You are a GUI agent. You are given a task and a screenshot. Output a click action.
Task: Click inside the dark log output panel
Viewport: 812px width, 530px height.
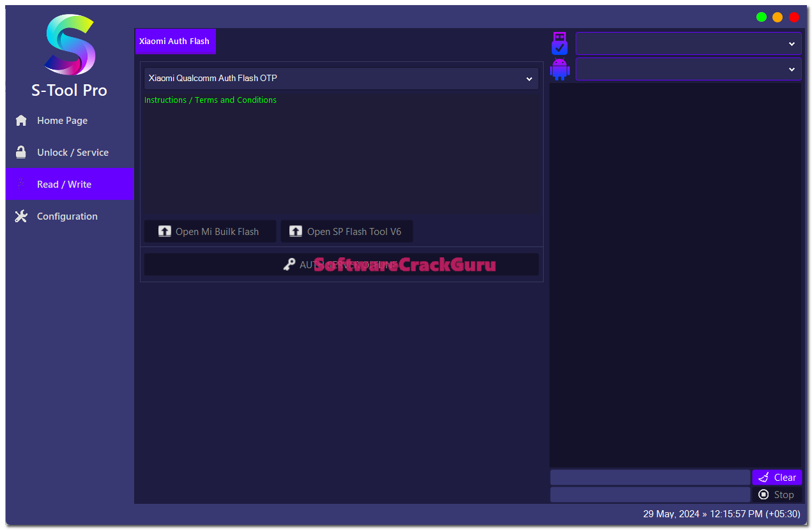coord(675,275)
